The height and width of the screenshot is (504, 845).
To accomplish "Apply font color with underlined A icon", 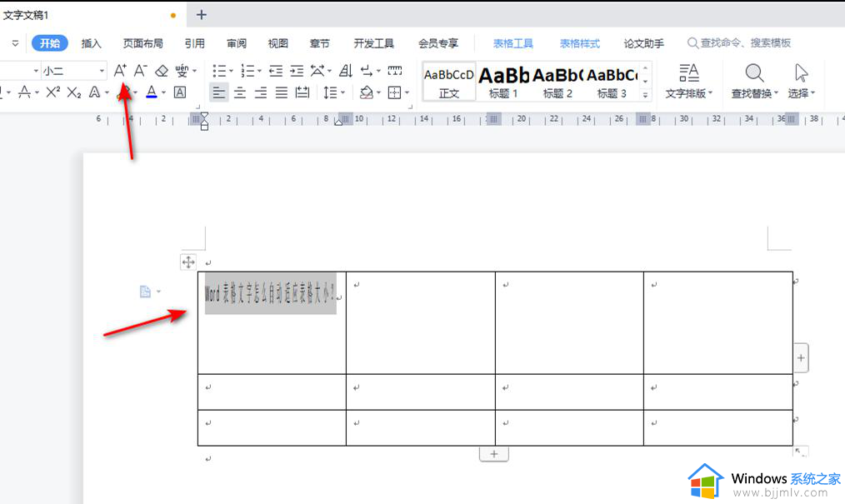I will [152, 92].
